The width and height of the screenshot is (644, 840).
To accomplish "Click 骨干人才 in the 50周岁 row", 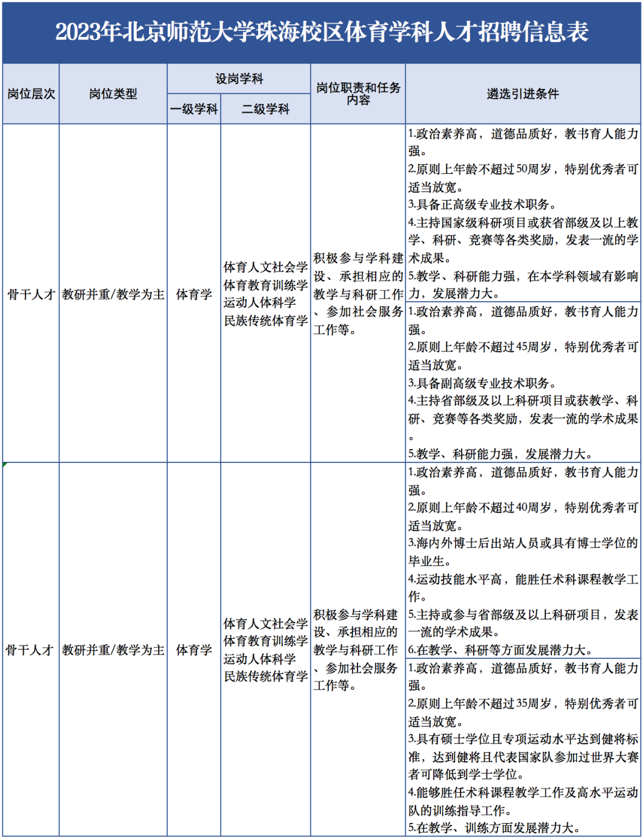I will pyautogui.click(x=31, y=295).
